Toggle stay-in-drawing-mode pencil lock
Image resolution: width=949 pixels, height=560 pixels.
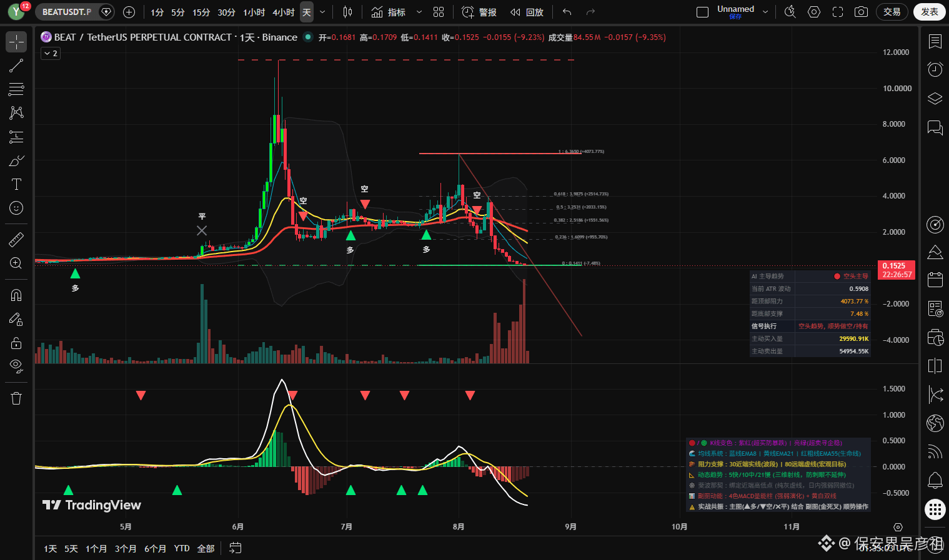[16, 319]
